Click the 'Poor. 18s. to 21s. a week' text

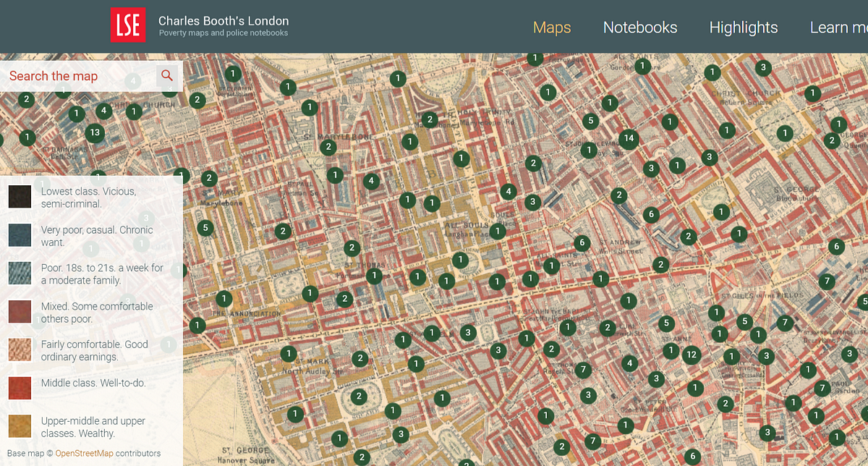(x=102, y=274)
